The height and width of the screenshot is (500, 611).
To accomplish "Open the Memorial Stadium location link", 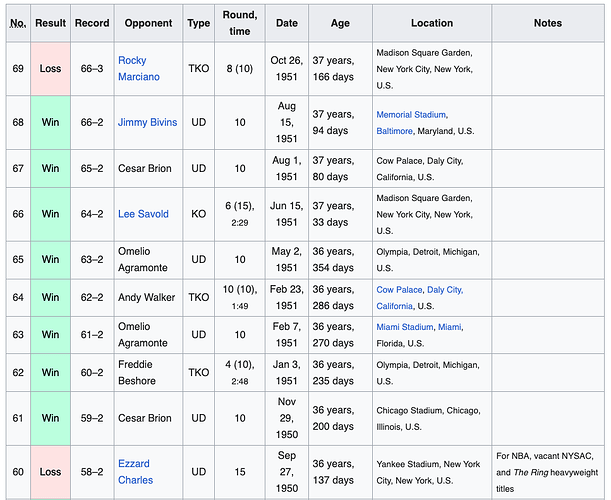I will pyautogui.click(x=411, y=115).
